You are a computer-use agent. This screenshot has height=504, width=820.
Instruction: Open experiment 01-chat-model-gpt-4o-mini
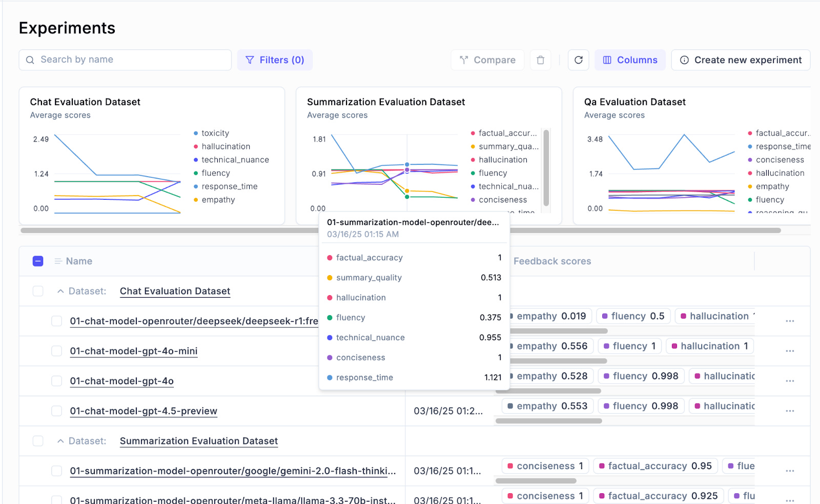134,351
